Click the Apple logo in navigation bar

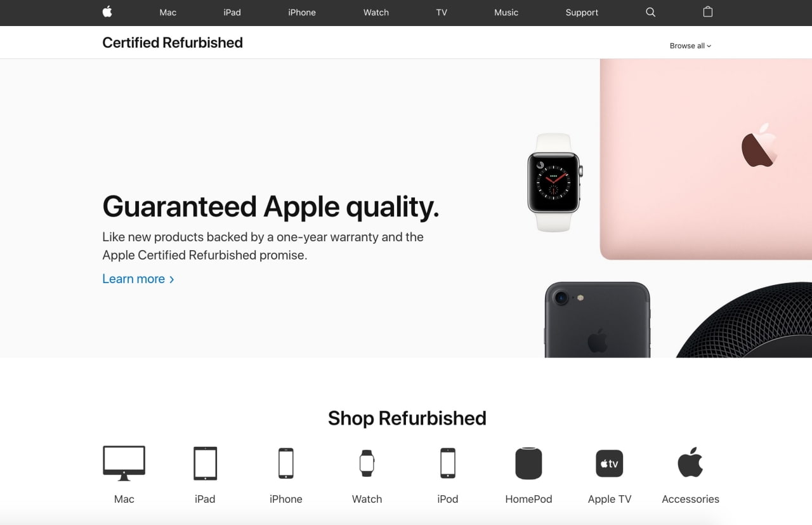pos(107,11)
